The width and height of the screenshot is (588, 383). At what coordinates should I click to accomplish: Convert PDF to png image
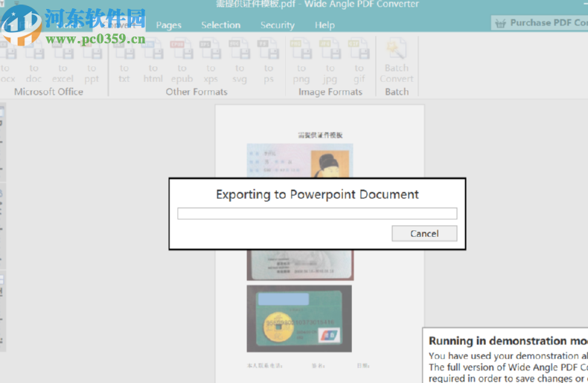pyautogui.click(x=301, y=61)
